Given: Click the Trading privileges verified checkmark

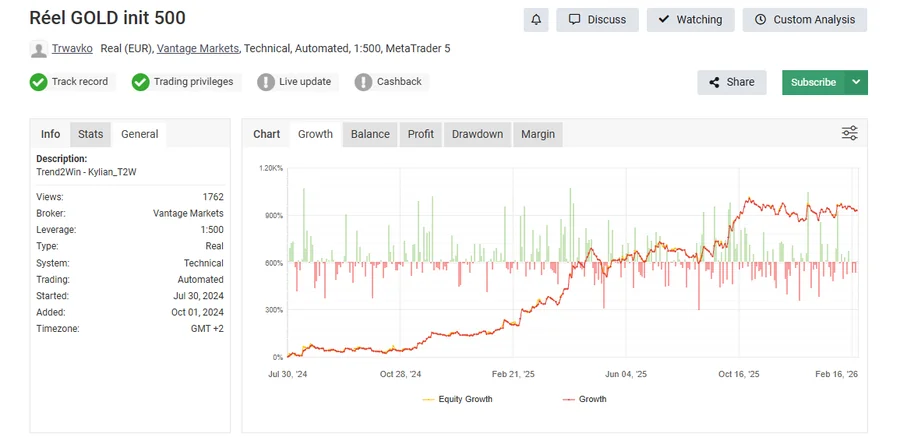Looking at the screenshot, I should click(x=141, y=82).
